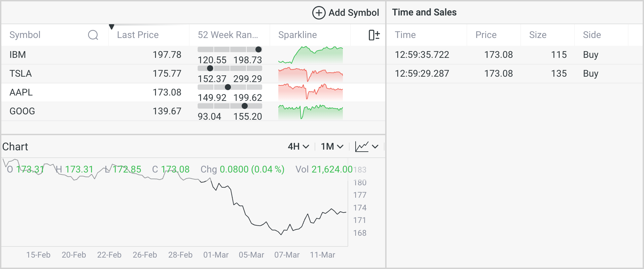
Task: Open the chart style dropdown chevron
Action: [x=375, y=147]
